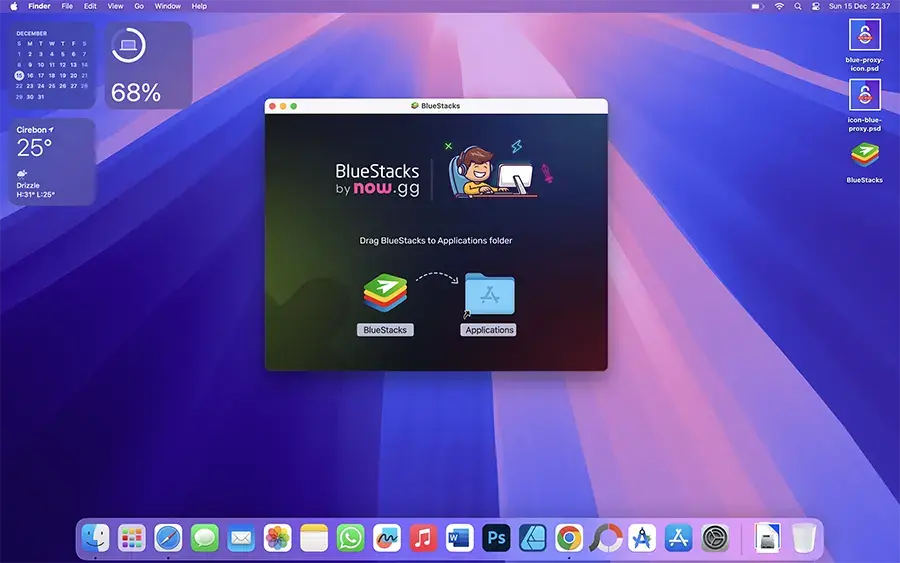This screenshot has width=900, height=563.
Task: Launch Safari from the Dock
Action: pyautogui.click(x=168, y=538)
